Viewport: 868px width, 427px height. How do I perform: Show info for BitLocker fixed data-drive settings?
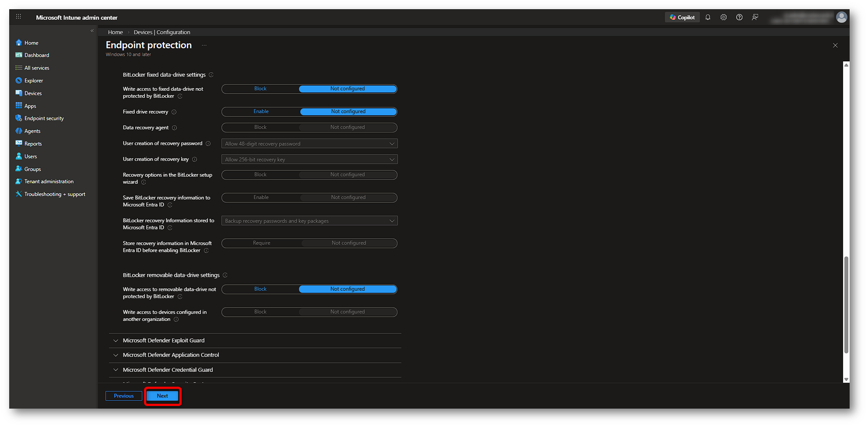click(211, 75)
